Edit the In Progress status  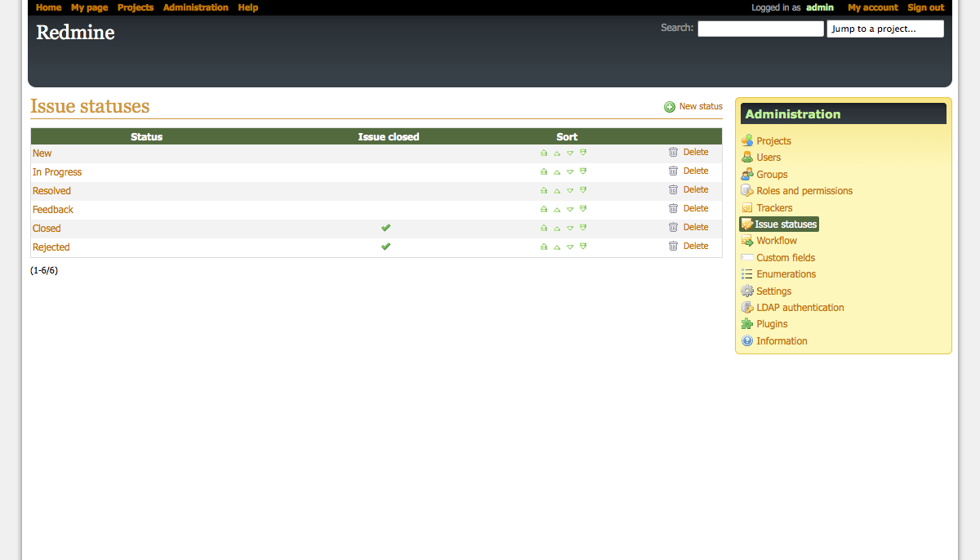(x=57, y=172)
